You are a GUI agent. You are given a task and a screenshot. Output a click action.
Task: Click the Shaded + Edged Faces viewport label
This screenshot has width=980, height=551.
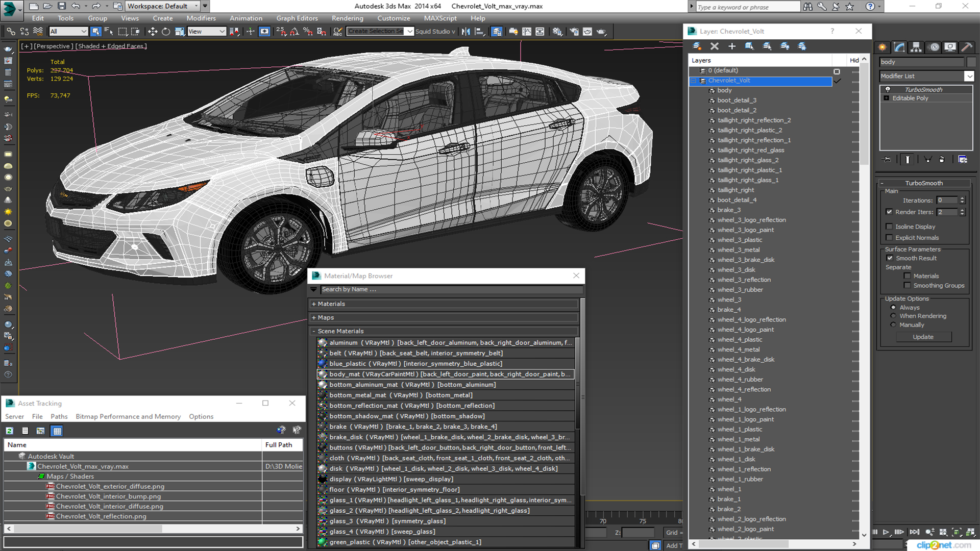(111, 46)
